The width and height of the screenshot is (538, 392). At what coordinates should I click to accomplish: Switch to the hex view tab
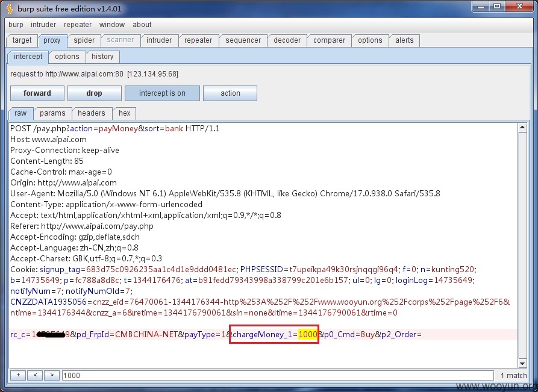(125, 113)
